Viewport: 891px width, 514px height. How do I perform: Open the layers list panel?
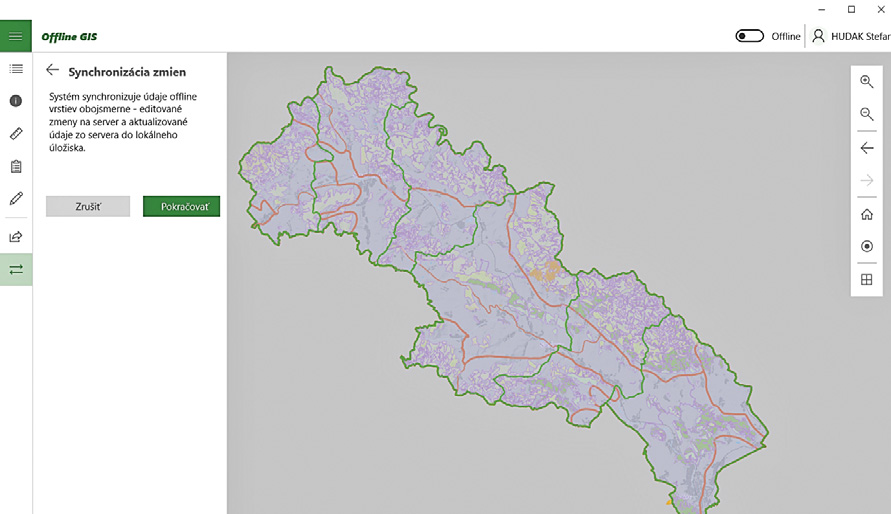point(16,69)
